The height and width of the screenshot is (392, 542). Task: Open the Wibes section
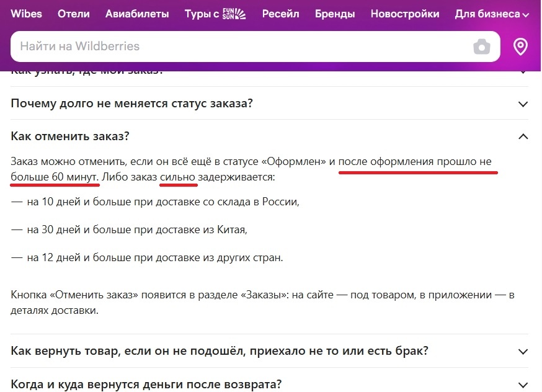coord(26,13)
